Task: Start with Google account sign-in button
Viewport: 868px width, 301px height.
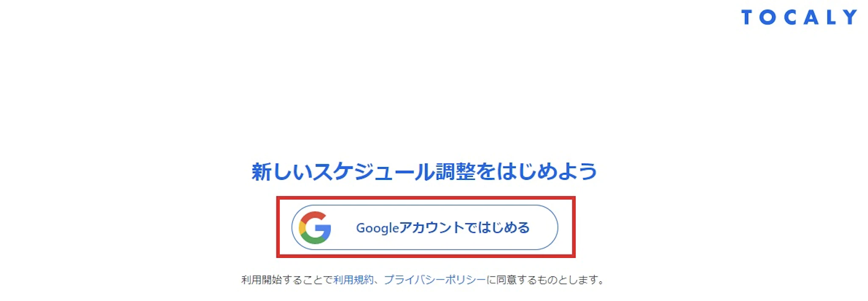Action: coord(425,228)
